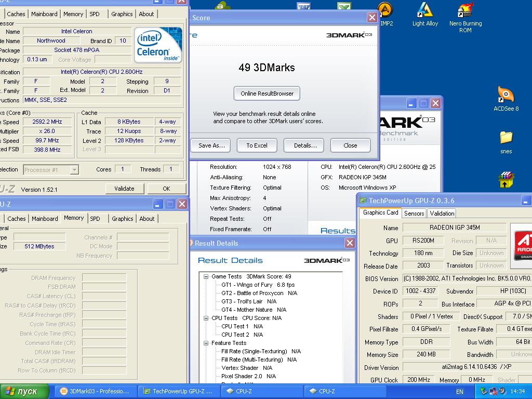Select GT3 - Troll's Lair tree row
Viewport: 532px width, 399px height.
pyautogui.click(x=249, y=302)
